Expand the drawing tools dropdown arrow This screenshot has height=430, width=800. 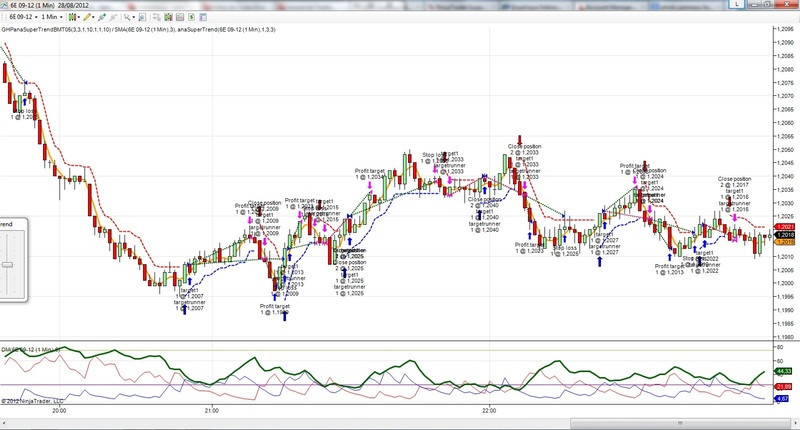pyautogui.click(x=93, y=17)
